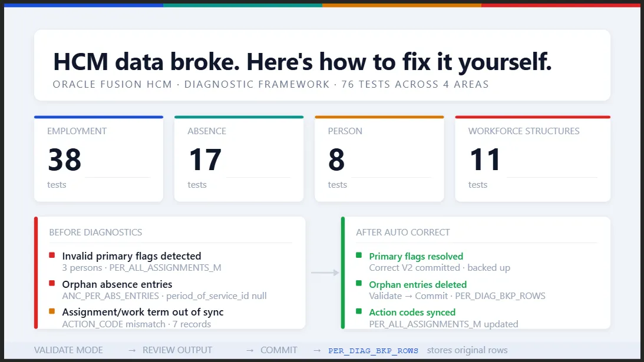The width and height of the screenshot is (644, 362).
Task: Click the Primary flags resolved green text
Action: (x=416, y=257)
